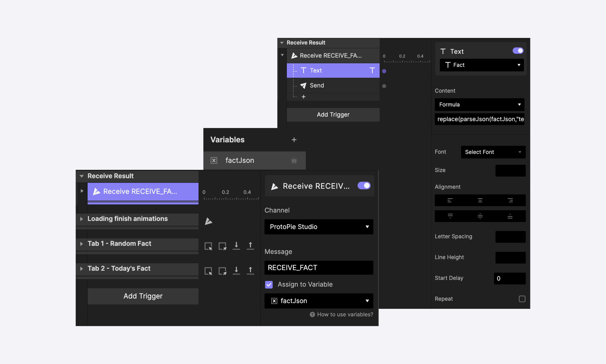Click the center horizontal alignment icon
The height and width of the screenshot is (364, 606).
(480, 200)
